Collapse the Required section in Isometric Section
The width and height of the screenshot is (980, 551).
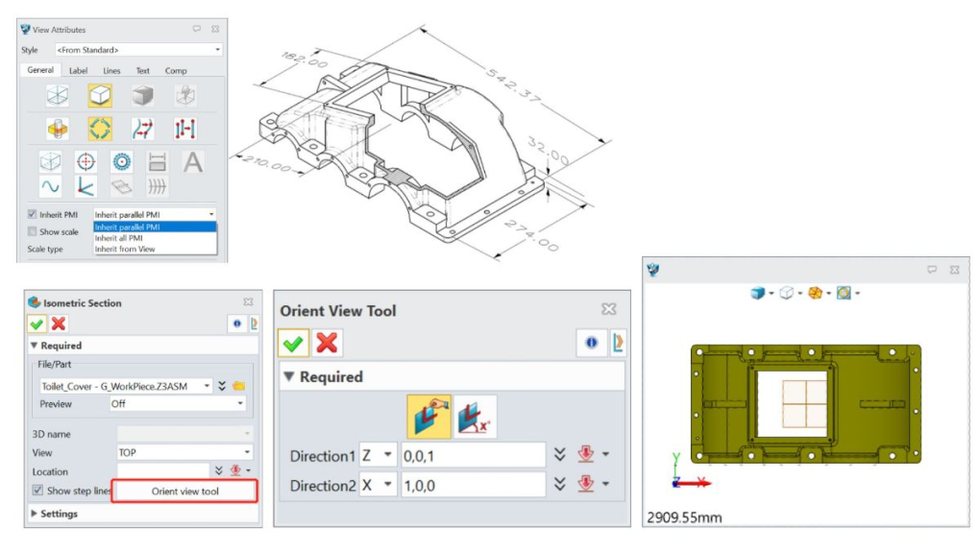coord(34,346)
